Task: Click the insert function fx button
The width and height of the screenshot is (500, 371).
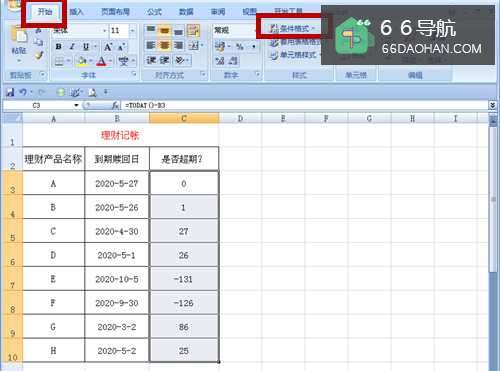Action: click(x=115, y=105)
